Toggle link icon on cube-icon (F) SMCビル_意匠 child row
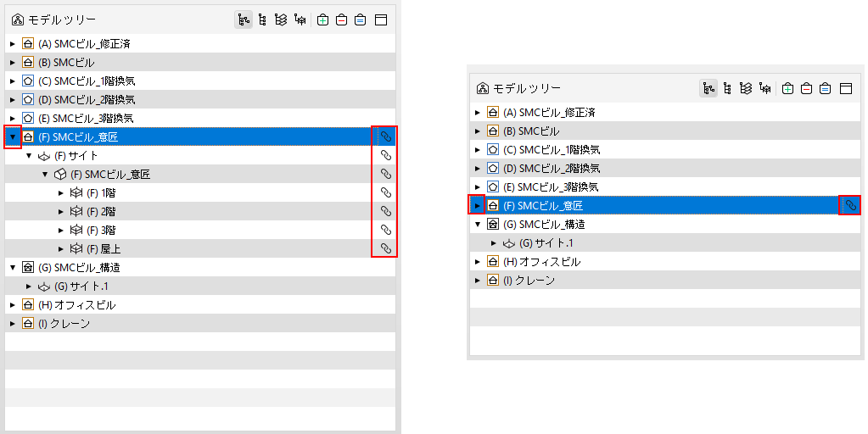This screenshot has height=434, width=868. [x=386, y=174]
